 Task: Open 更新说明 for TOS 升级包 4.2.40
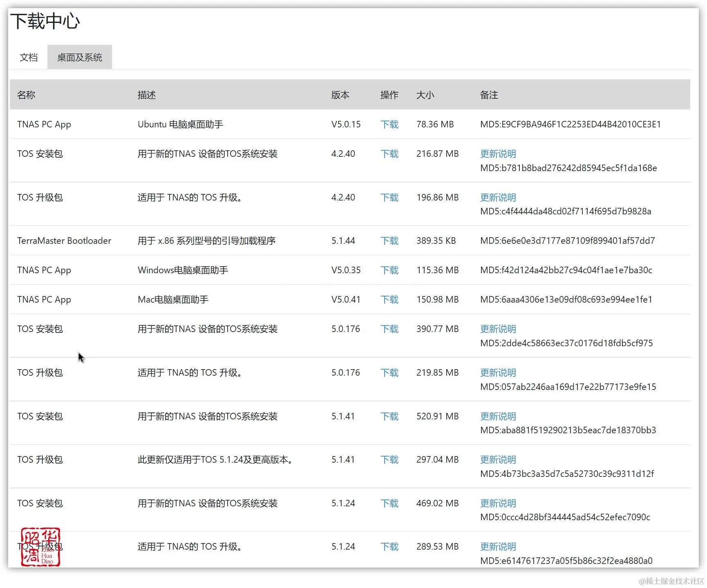498,198
